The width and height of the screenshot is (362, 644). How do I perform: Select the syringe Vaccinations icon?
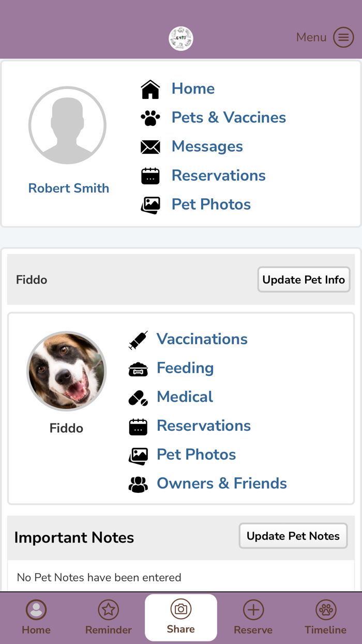pyautogui.click(x=138, y=340)
